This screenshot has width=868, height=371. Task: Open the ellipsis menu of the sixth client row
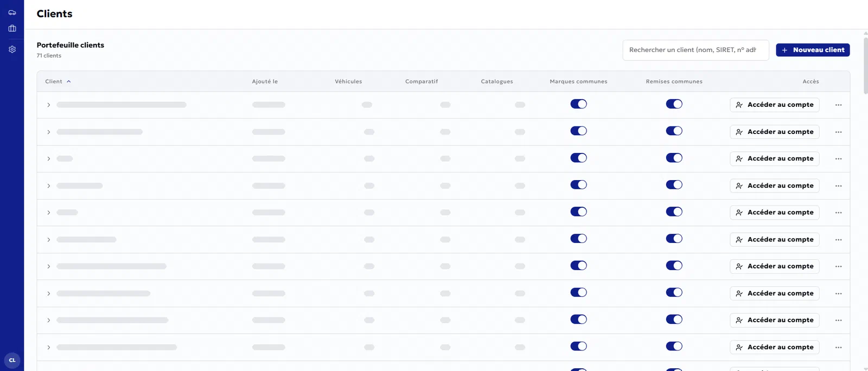[838, 239]
